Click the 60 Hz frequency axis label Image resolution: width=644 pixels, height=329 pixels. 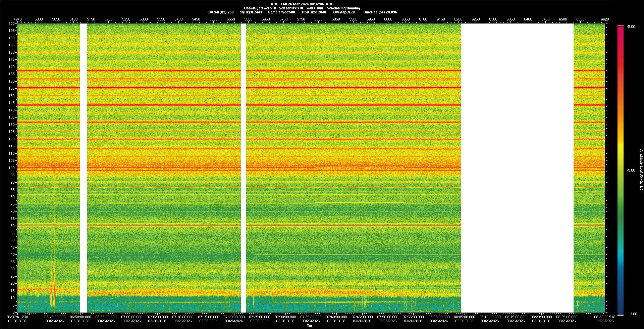click(x=12, y=226)
